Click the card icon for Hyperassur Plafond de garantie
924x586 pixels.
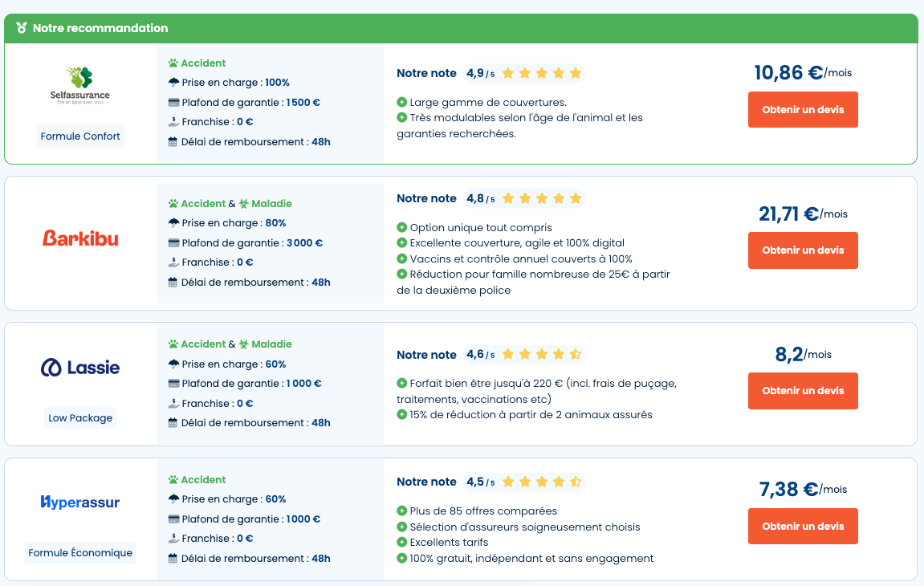coord(173,519)
